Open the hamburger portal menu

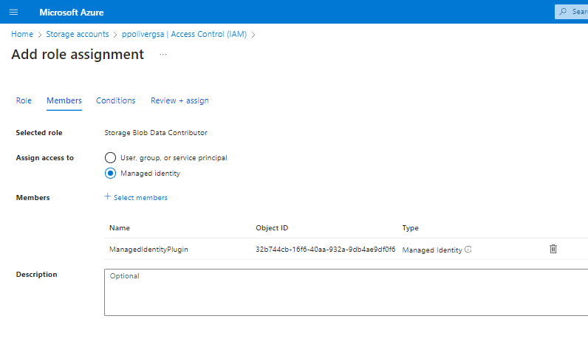point(13,12)
